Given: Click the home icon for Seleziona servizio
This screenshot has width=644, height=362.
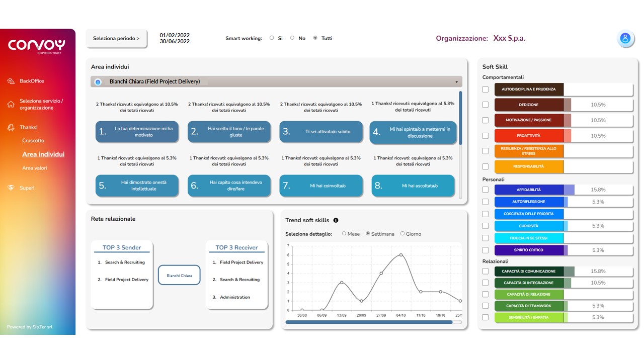Looking at the screenshot, I should point(11,105).
